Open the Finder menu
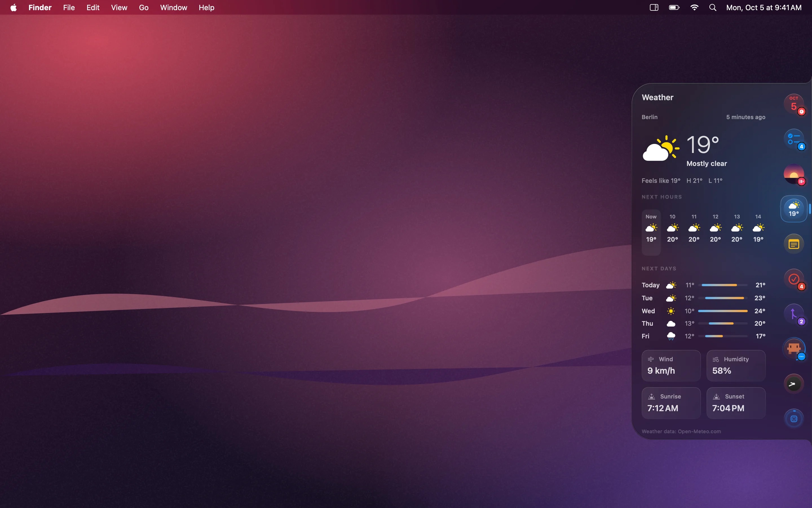812x508 pixels. click(x=40, y=7)
